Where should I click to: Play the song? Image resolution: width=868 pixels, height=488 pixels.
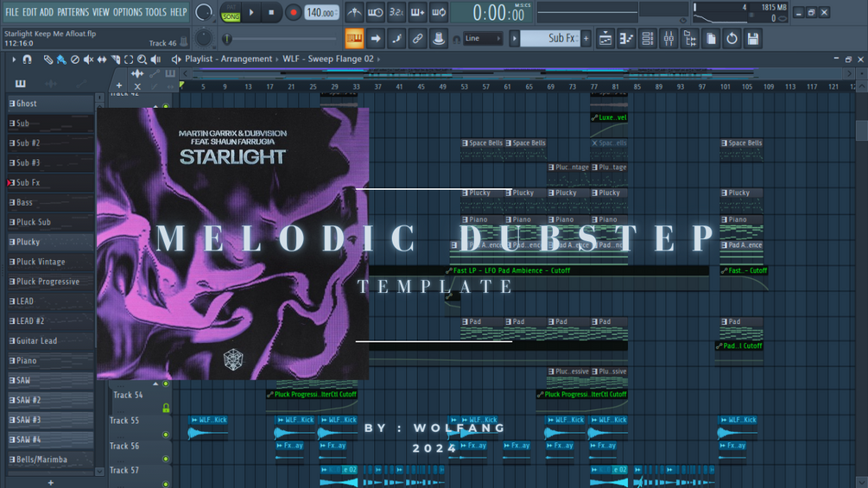251,12
